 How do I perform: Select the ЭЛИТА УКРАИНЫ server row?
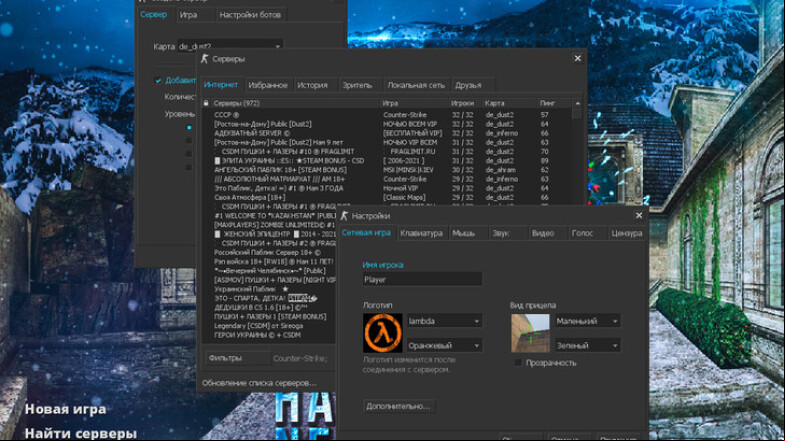pos(386,161)
